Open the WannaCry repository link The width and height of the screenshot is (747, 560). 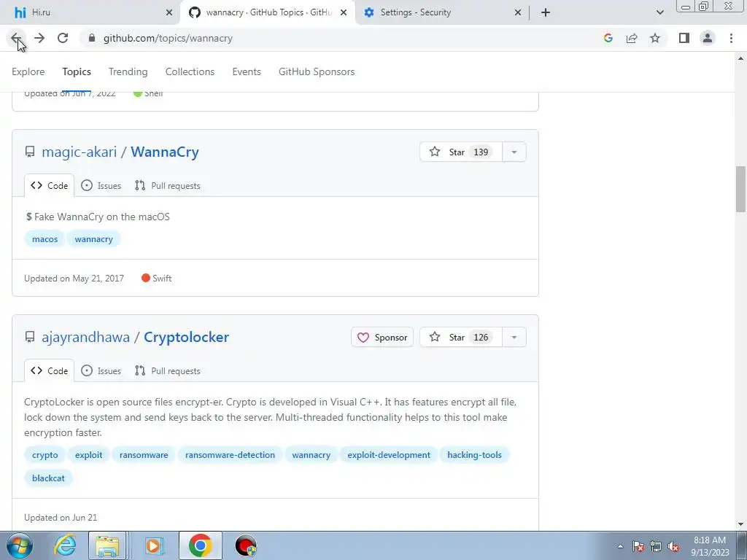pyautogui.click(x=165, y=152)
